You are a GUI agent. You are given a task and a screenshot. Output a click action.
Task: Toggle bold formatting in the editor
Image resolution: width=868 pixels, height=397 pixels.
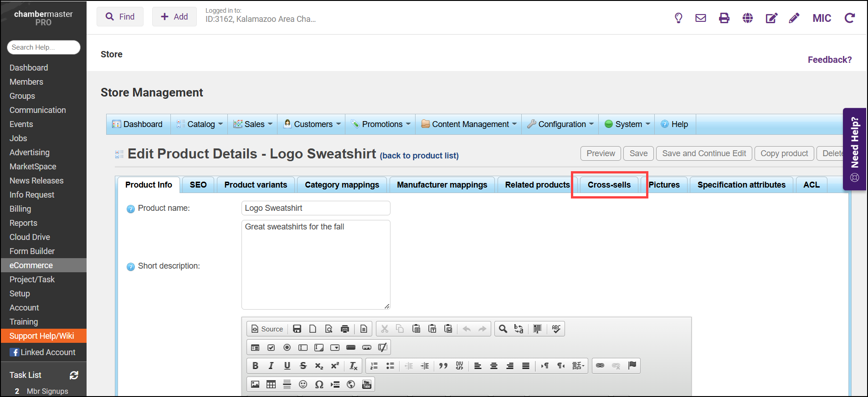255,366
